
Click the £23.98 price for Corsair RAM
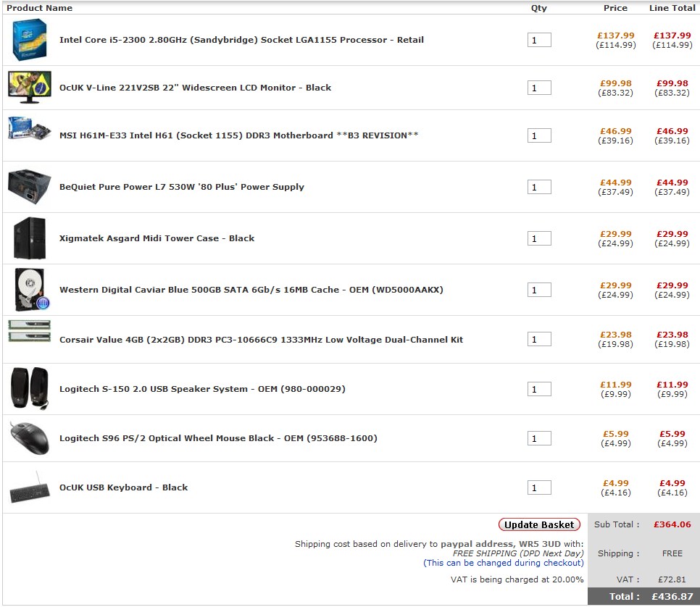[x=616, y=335]
